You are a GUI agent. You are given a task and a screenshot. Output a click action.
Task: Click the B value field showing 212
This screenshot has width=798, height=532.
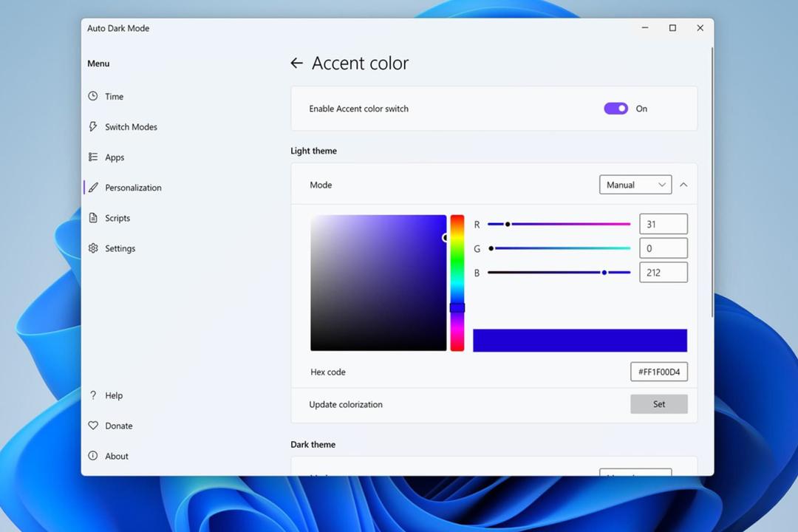click(663, 273)
